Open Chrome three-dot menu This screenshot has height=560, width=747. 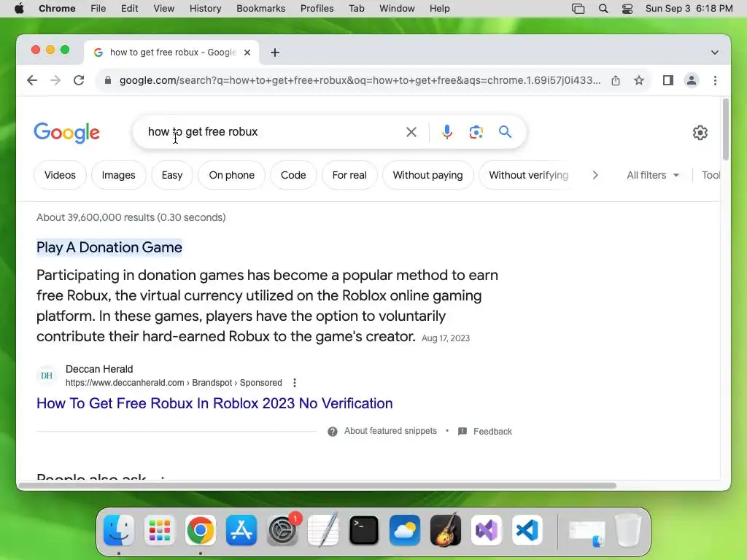pos(715,80)
